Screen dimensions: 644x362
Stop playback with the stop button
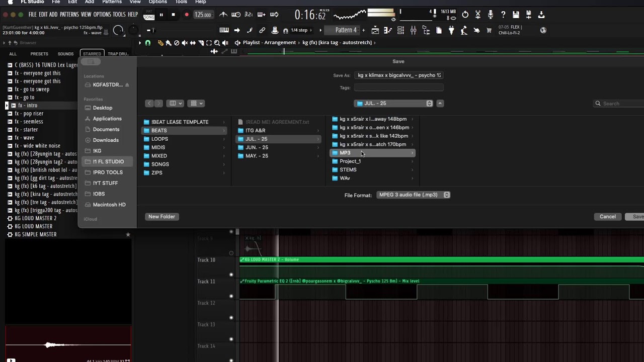tap(174, 15)
